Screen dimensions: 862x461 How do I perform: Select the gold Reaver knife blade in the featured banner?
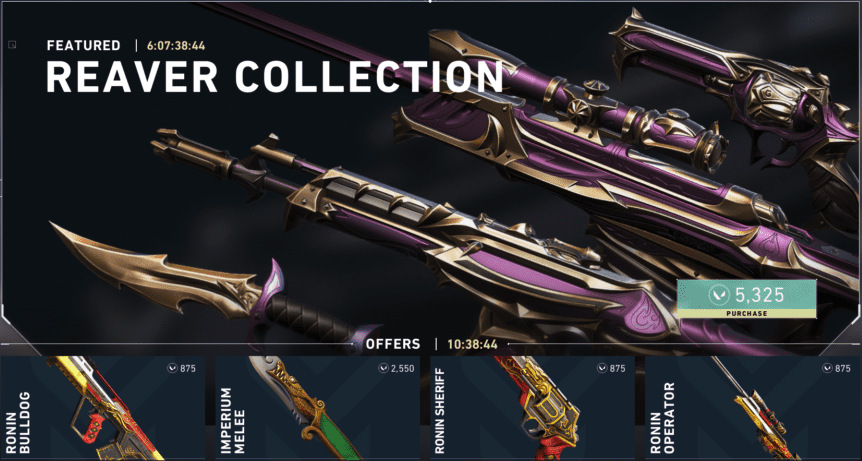154,270
